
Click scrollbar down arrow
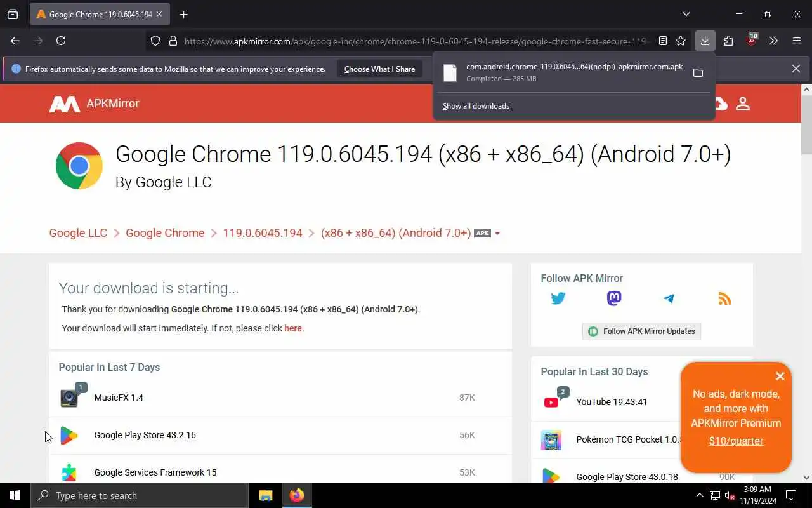pos(807,477)
